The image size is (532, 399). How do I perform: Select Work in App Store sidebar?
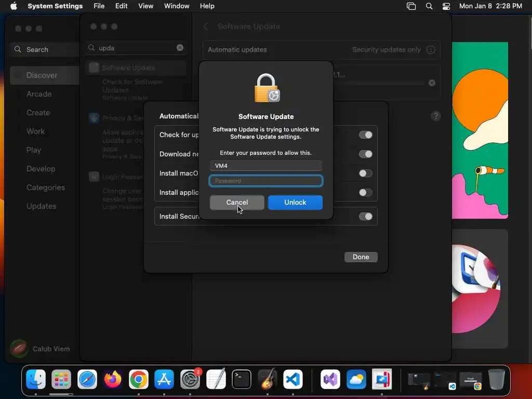pos(36,131)
